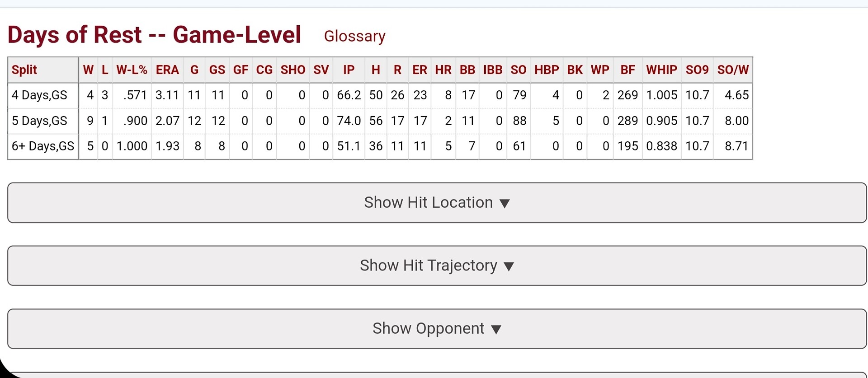Image resolution: width=868 pixels, height=378 pixels.
Task: Open the Glossary link
Action: 354,36
